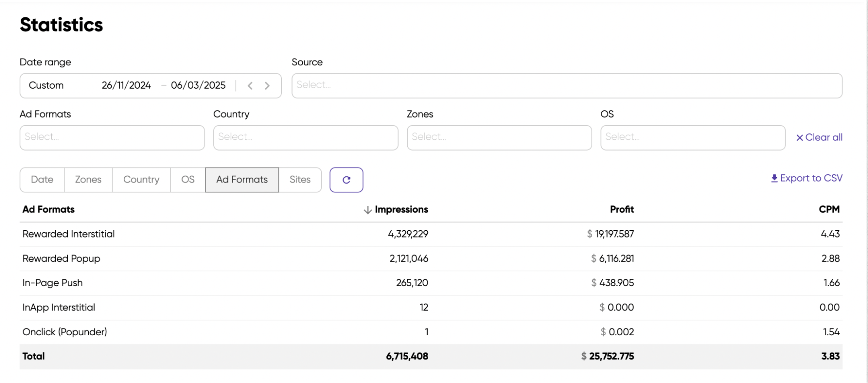The image size is (868, 383).
Task: Click the Impressions sort arrow icon
Action: click(368, 210)
